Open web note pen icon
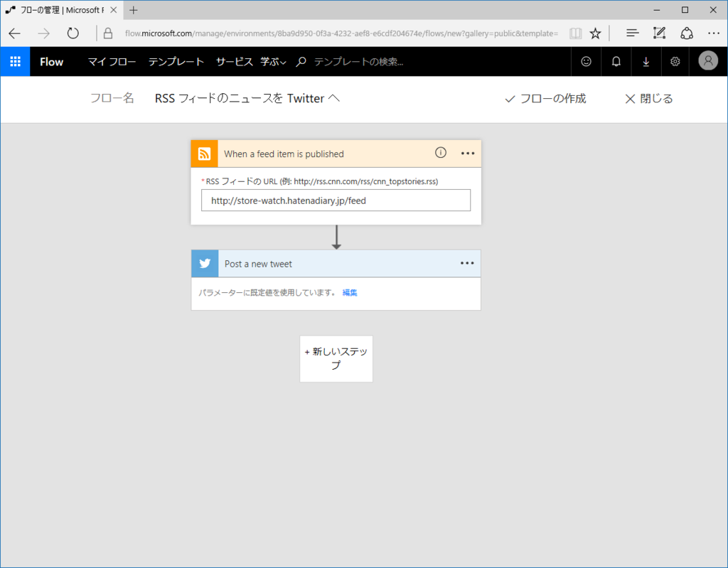The width and height of the screenshot is (728, 568). point(659,33)
